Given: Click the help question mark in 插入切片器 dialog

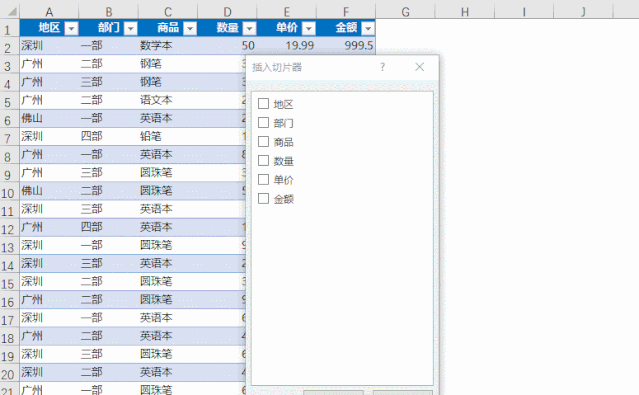Looking at the screenshot, I should click(x=382, y=67).
